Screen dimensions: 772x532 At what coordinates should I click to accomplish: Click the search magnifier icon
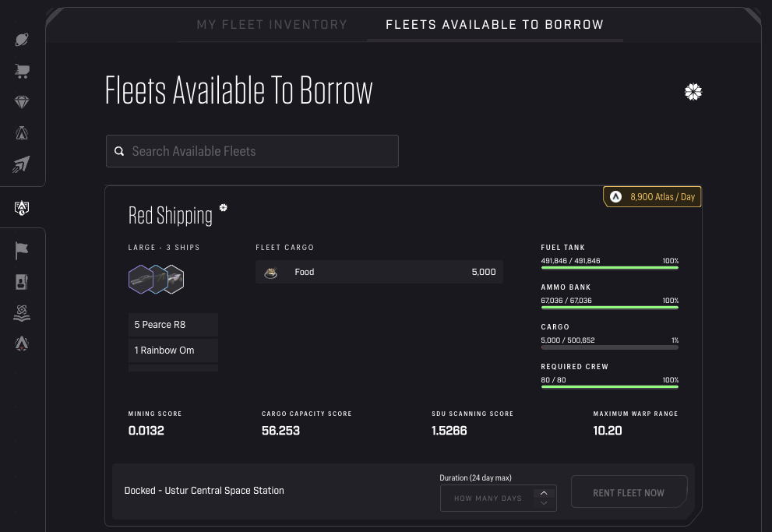(119, 150)
